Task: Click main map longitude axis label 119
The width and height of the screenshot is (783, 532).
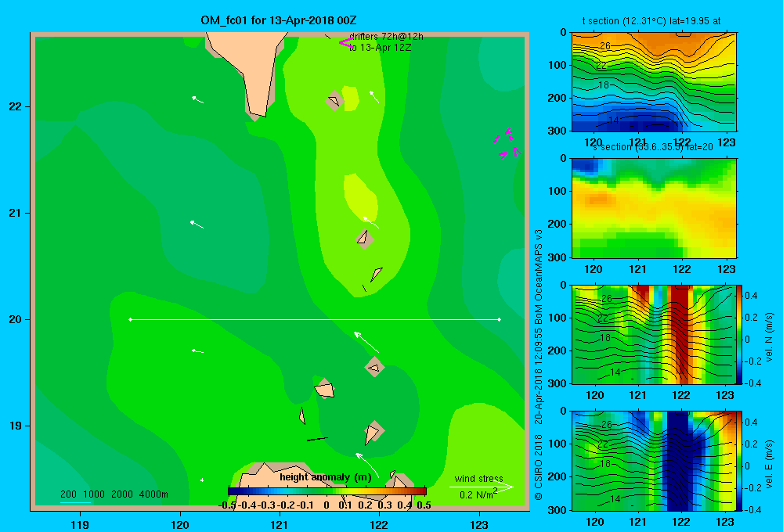Action: (x=80, y=524)
